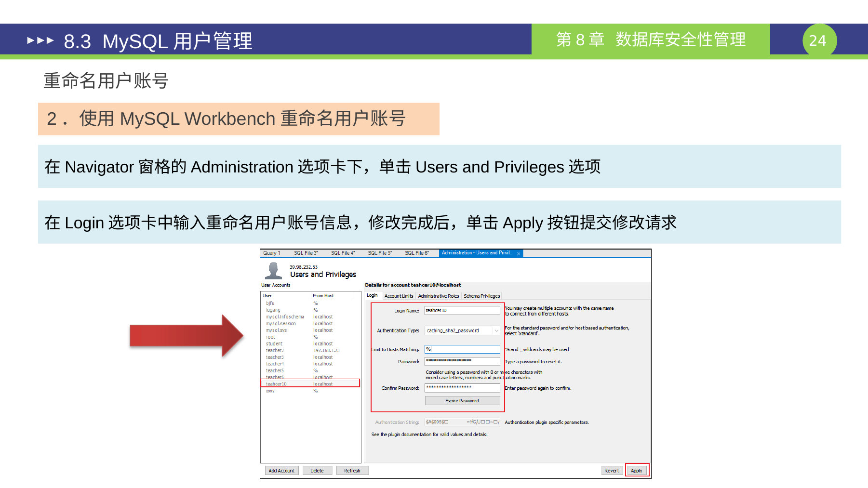Open the Login details tab
Image resolution: width=868 pixels, height=488 pixels.
pos(373,295)
